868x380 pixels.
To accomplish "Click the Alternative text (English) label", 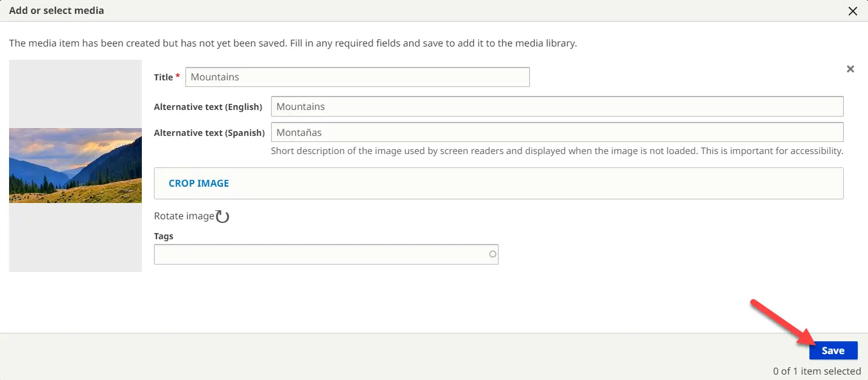I will (x=208, y=107).
